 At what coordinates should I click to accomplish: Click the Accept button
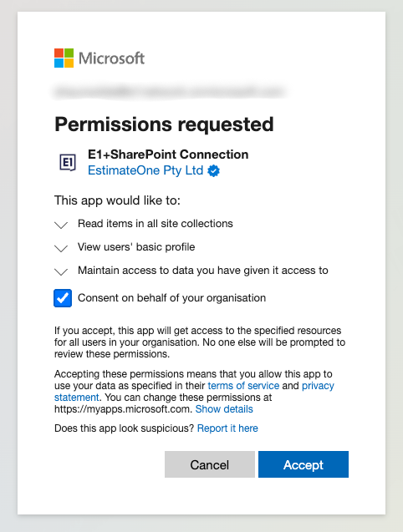point(304,464)
